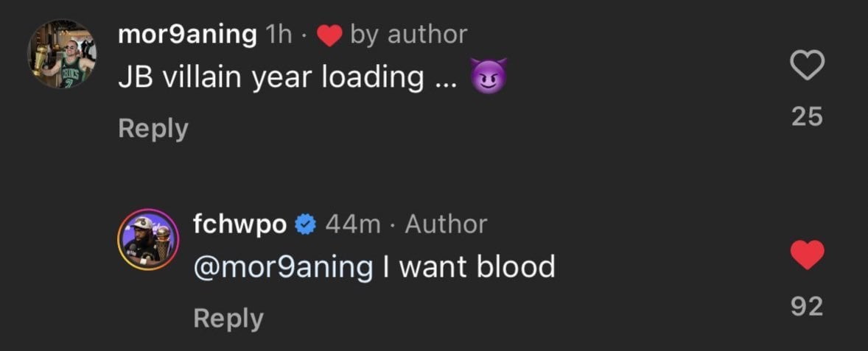Open the @mor9aning mention link
The width and height of the screenshot is (868, 351).
click(x=283, y=266)
